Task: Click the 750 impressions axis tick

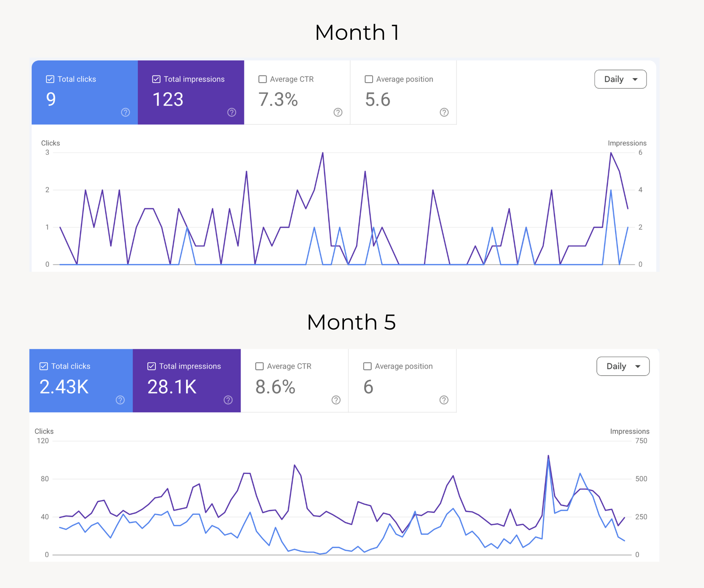Action: pos(641,441)
